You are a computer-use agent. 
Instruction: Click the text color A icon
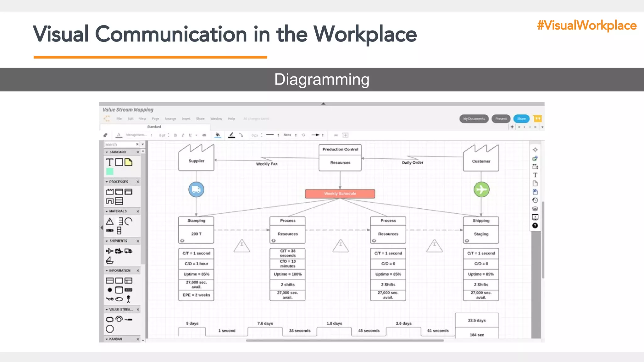(x=119, y=135)
